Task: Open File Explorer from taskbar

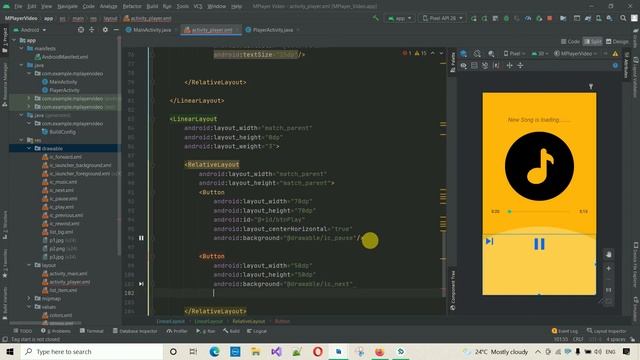Action: (256, 351)
